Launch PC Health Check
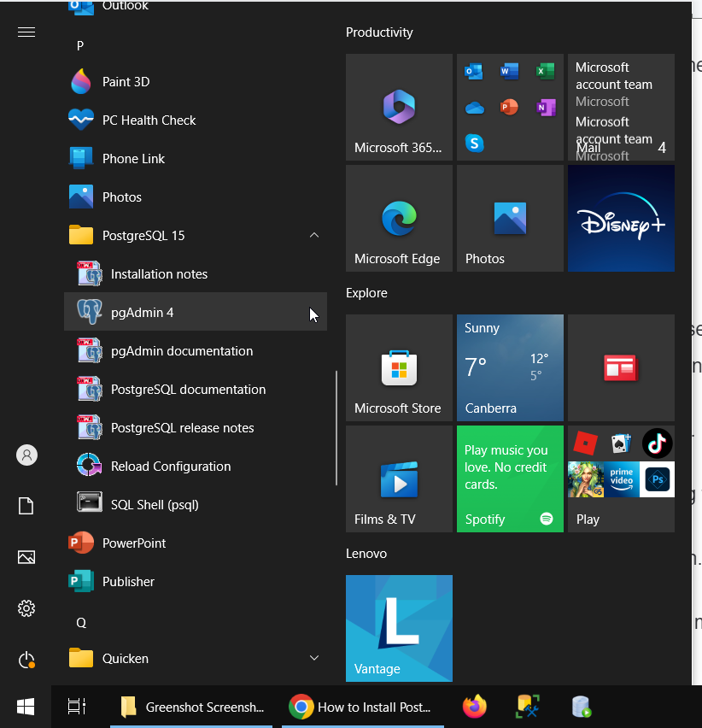Image resolution: width=702 pixels, height=728 pixels. (149, 120)
